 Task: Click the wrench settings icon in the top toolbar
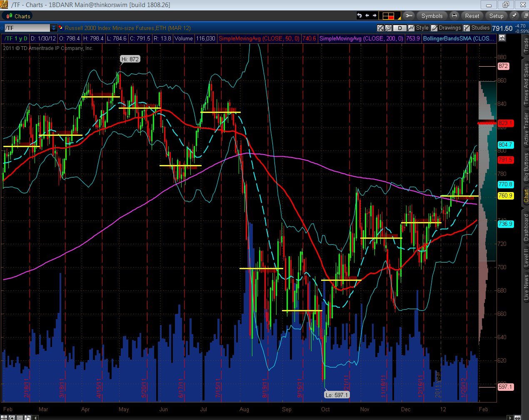tap(409, 16)
